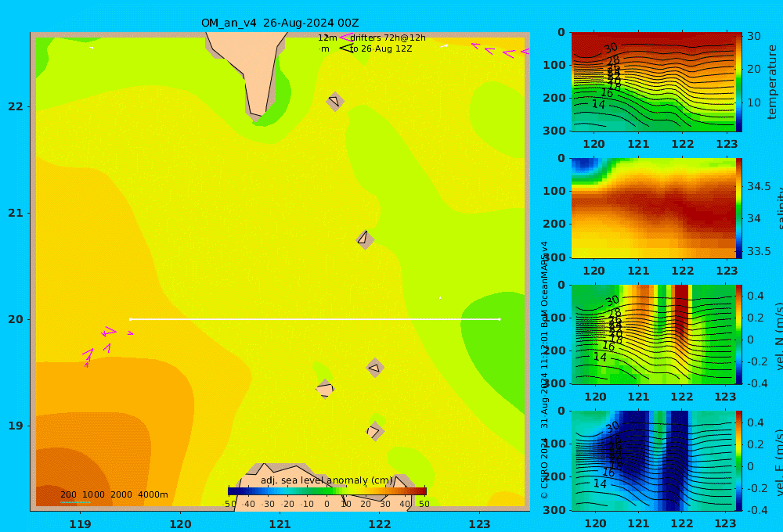Click the 121 longitude label under vel. E panel
783x532 pixels.
click(639, 523)
